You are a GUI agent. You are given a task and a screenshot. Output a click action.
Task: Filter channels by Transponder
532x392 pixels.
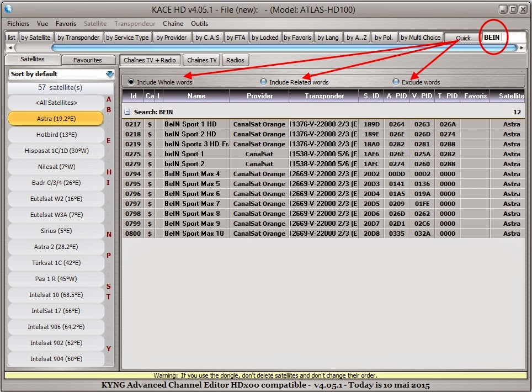(78, 37)
